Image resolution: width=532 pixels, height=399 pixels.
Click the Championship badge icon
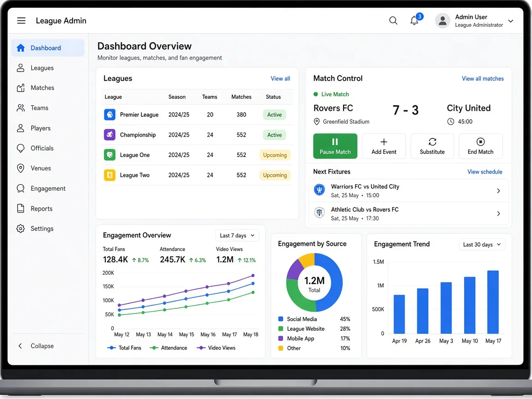109,135
